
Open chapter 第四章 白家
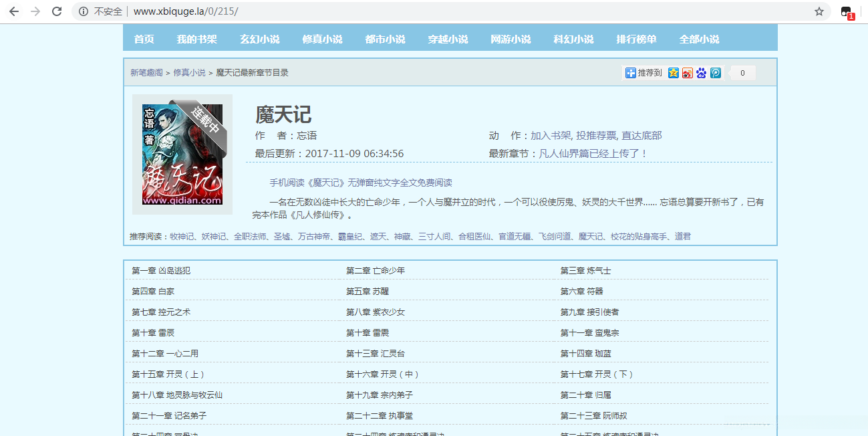[153, 292]
